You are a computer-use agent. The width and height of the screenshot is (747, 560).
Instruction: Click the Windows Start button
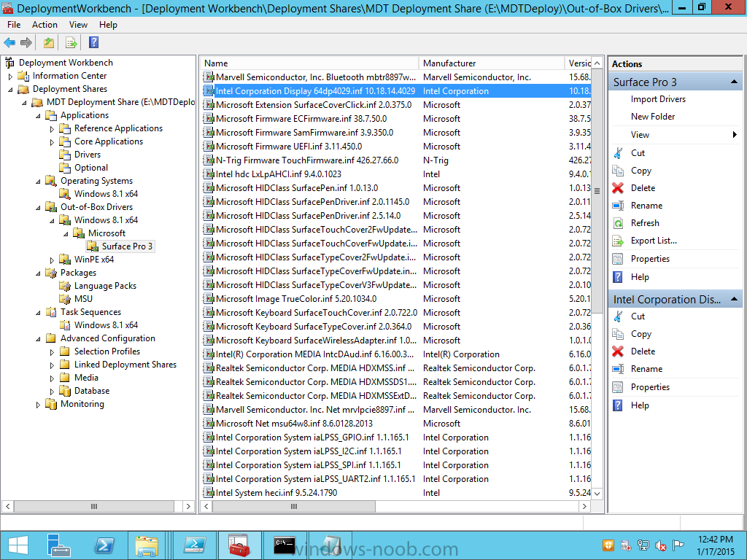coord(18,545)
